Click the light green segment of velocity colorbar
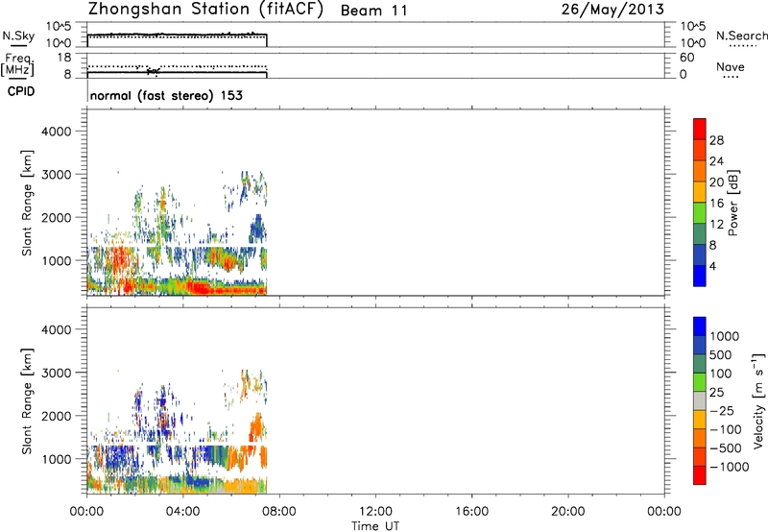 700,382
